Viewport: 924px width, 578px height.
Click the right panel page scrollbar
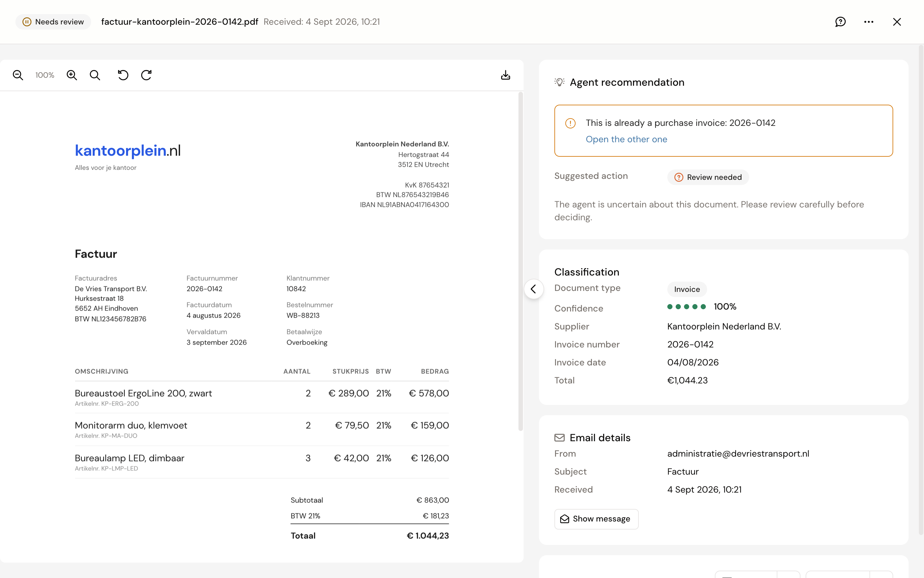coord(921,290)
